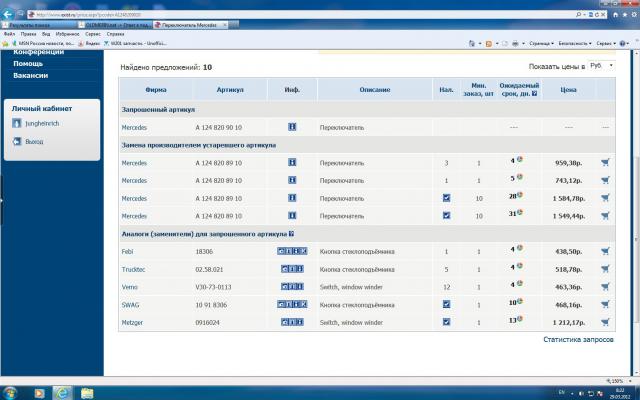Add the 959,38р Mercedes item to cart
This screenshot has width=640, height=400.
(606, 162)
